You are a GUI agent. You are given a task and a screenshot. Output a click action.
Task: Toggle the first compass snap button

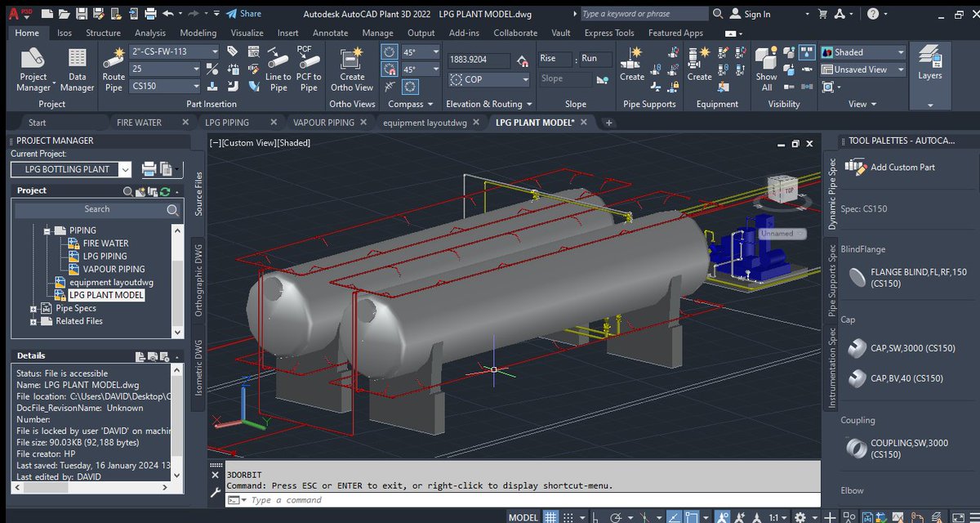390,52
